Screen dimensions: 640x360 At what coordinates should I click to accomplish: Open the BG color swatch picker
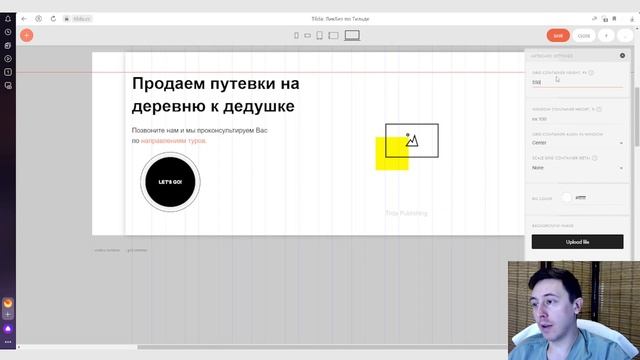[566, 198]
